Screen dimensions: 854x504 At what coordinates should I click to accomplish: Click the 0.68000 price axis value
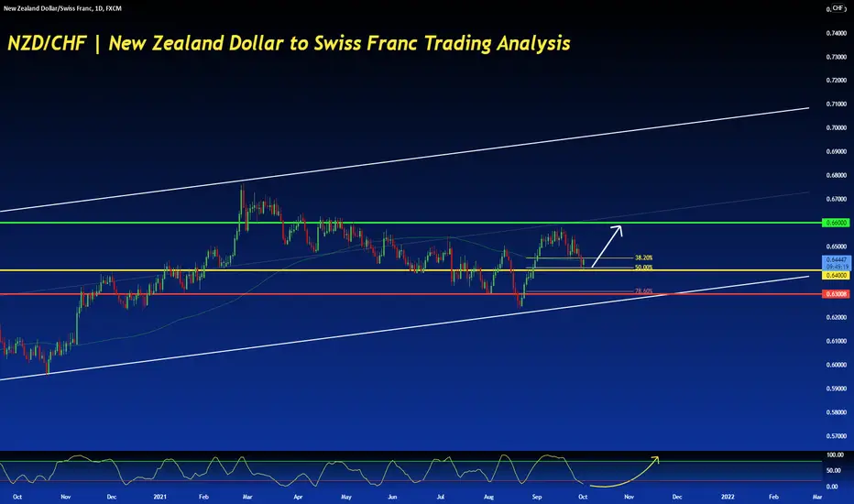(x=837, y=175)
